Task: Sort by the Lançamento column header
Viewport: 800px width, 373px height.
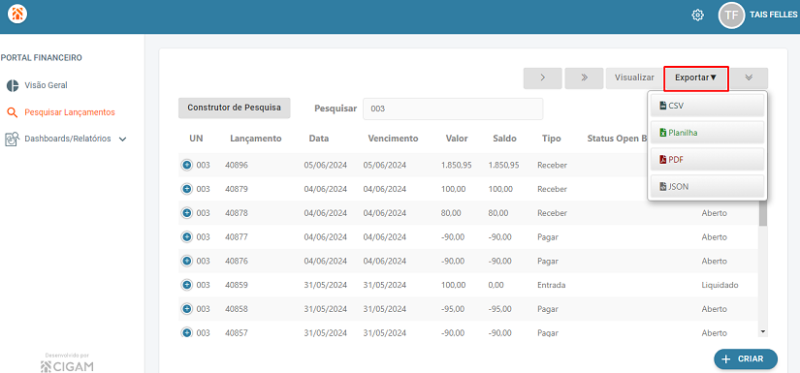Action: (x=256, y=138)
